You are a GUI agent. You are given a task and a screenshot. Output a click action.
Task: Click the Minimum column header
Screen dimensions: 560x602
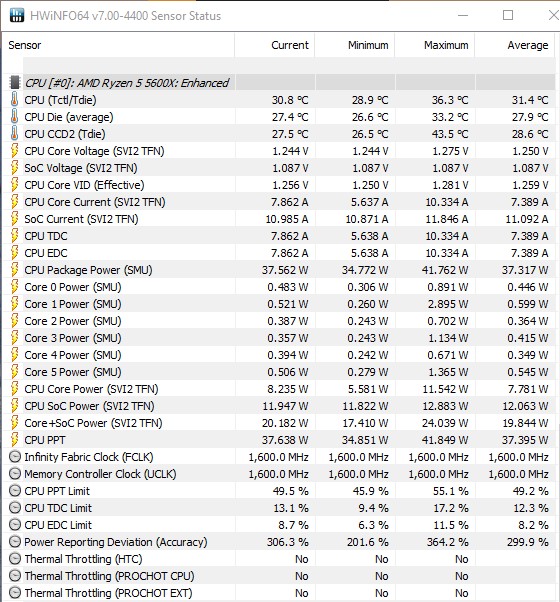click(355, 45)
